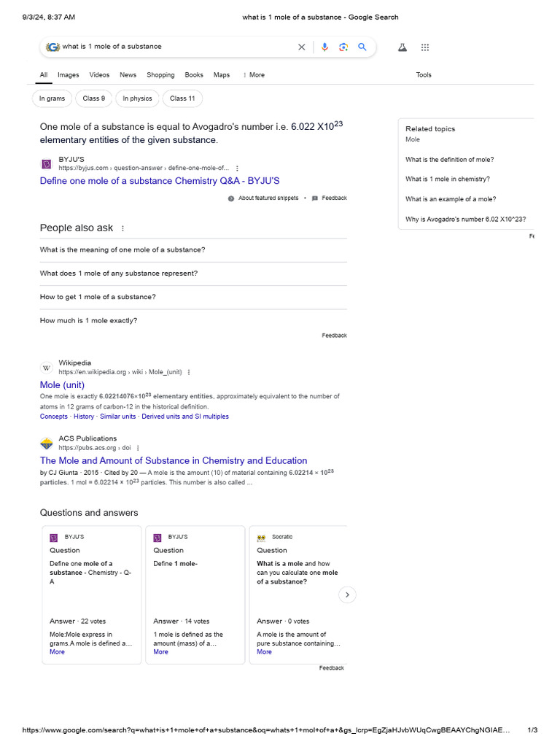Switch to the Videos tab
The height and width of the screenshot is (747, 560).
tap(99, 75)
